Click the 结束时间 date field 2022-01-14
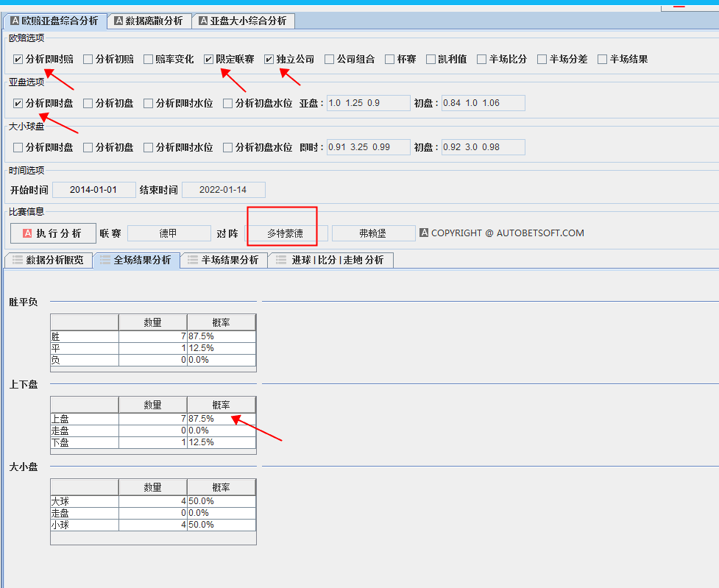 click(x=223, y=190)
